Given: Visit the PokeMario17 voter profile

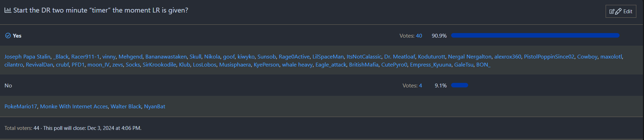Looking at the screenshot, I should (x=21, y=107).
